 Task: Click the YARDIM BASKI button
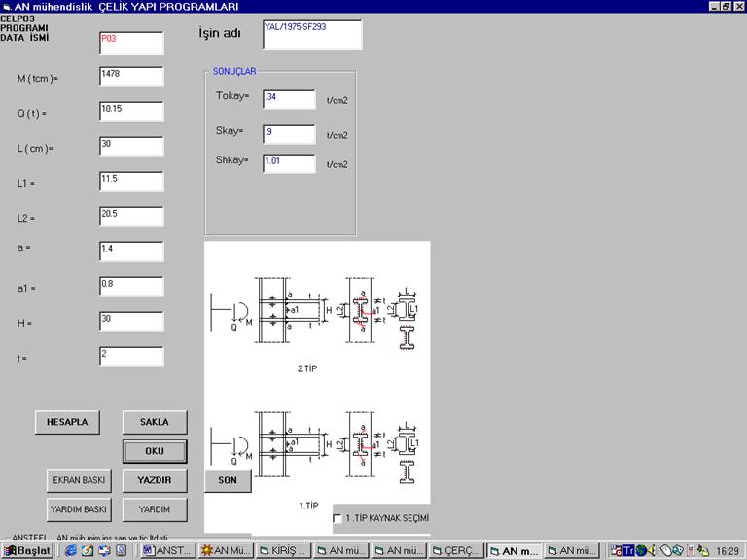point(79,509)
